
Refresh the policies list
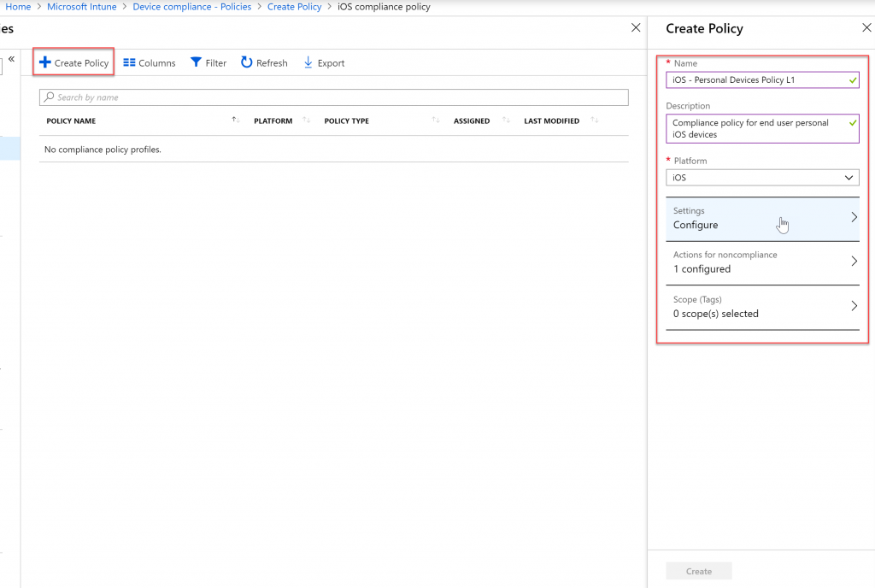point(264,62)
